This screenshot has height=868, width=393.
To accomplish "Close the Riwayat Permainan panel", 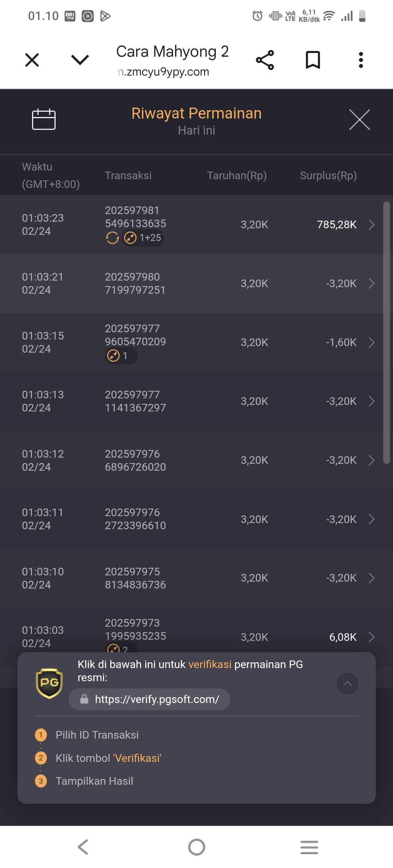I will [359, 120].
